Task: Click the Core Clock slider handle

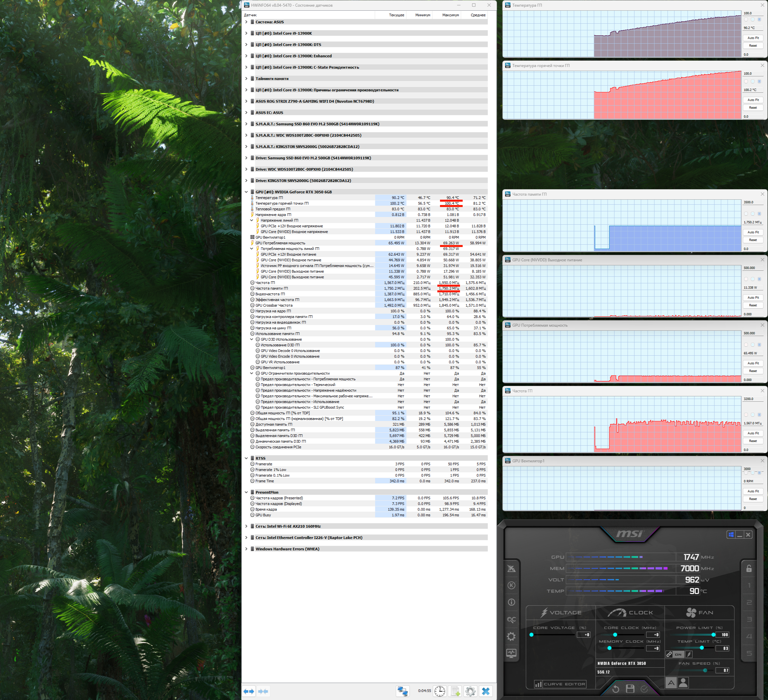Action: pyautogui.click(x=615, y=634)
